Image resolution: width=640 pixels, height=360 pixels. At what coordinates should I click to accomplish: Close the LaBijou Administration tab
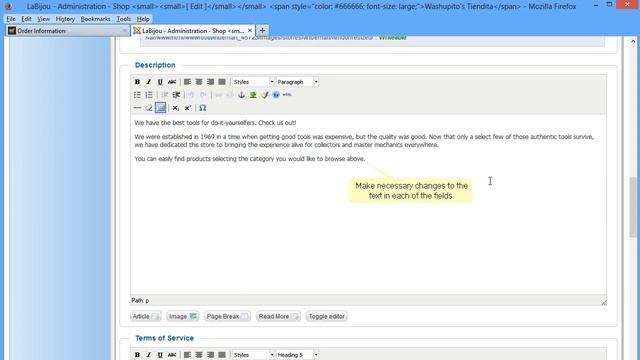(x=250, y=31)
